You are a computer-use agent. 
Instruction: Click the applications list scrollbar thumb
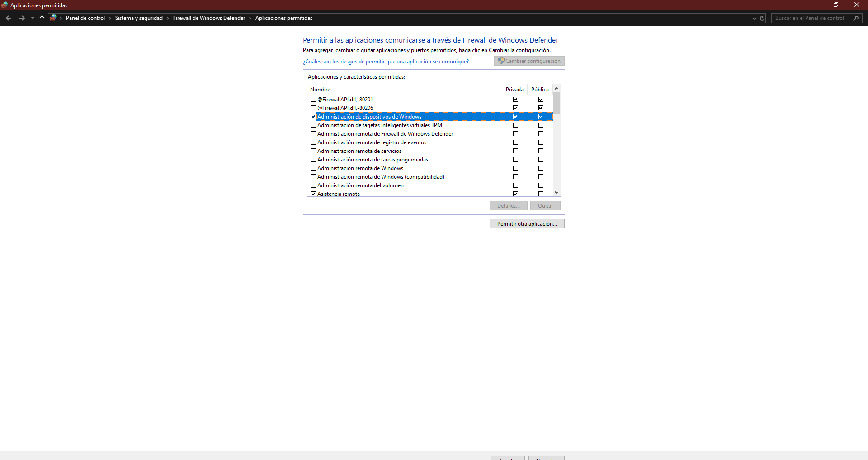(x=557, y=103)
